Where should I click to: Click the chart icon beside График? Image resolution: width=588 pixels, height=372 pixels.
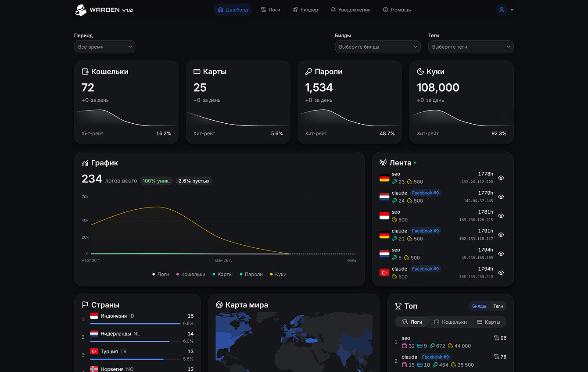tap(86, 163)
